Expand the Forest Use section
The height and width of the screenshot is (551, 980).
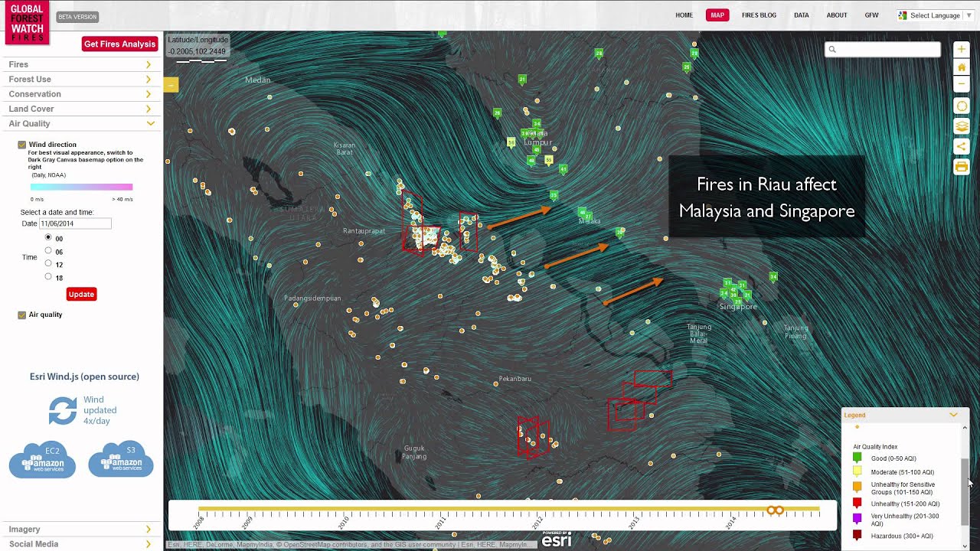pos(81,80)
